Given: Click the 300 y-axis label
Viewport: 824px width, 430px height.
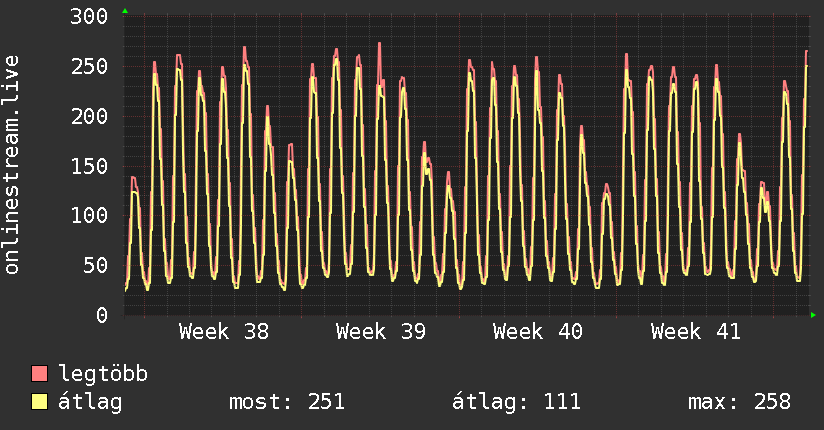Looking at the screenshot, I should (x=89, y=16).
